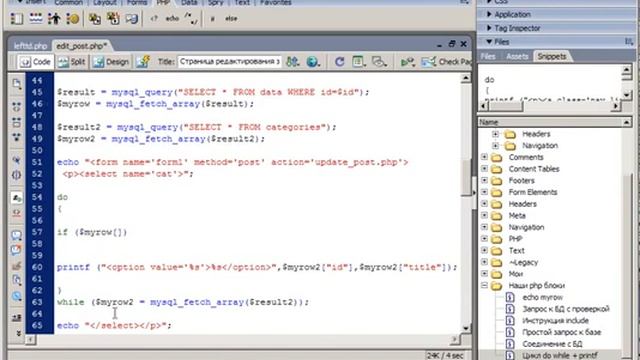This screenshot has height=360, width=640.
Task: Select parent tag coding toolbar icon
Action: (x=17, y=160)
